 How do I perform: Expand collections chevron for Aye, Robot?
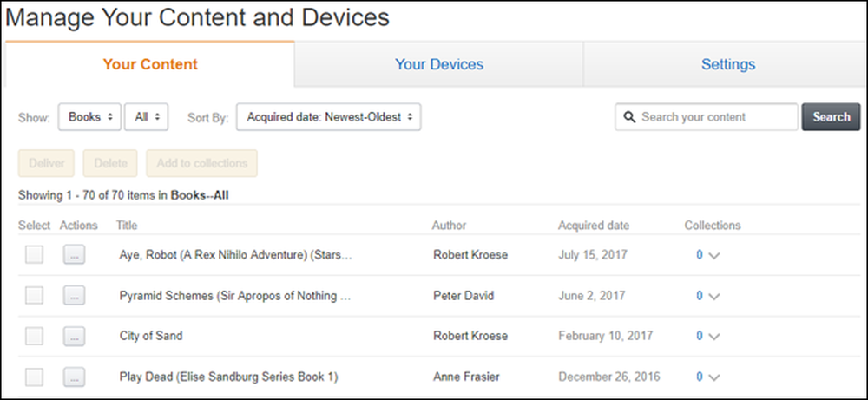click(714, 256)
